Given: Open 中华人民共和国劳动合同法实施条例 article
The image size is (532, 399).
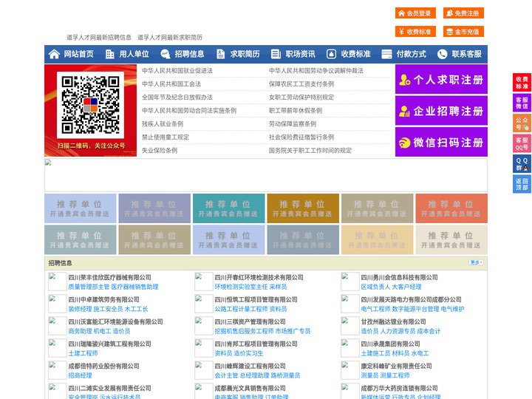Looking at the screenshot, I should [x=189, y=111].
